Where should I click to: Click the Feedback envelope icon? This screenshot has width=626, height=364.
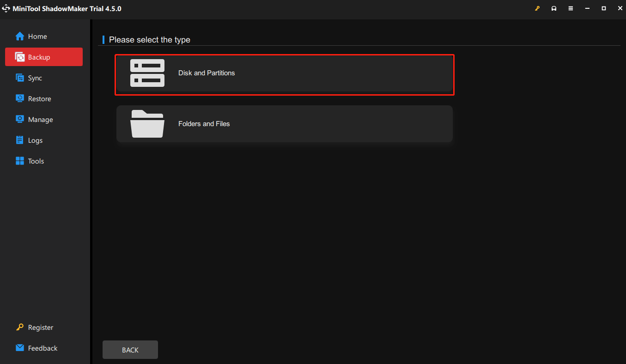tap(19, 348)
